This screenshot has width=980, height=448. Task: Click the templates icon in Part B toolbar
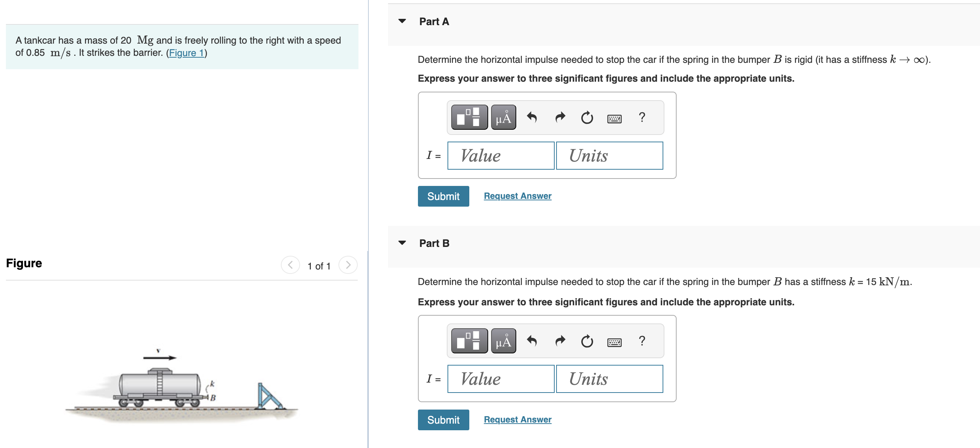(469, 341)
